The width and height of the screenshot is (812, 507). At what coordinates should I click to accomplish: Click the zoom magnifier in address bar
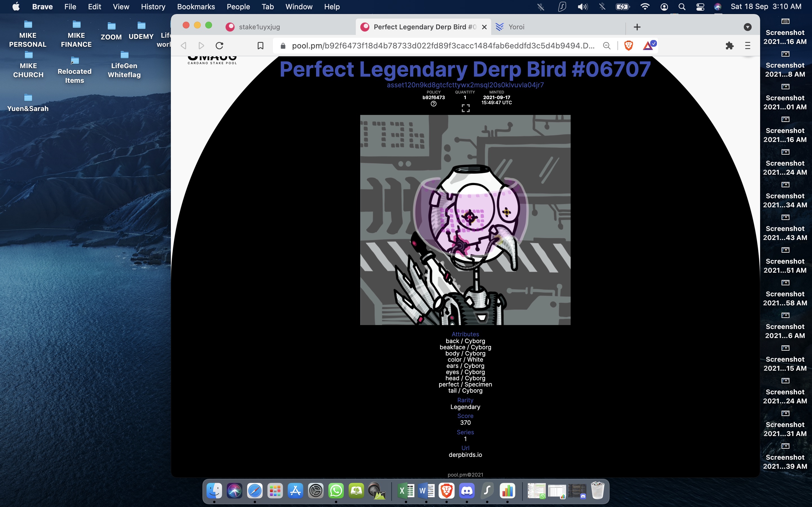click(x=607, y=46)
